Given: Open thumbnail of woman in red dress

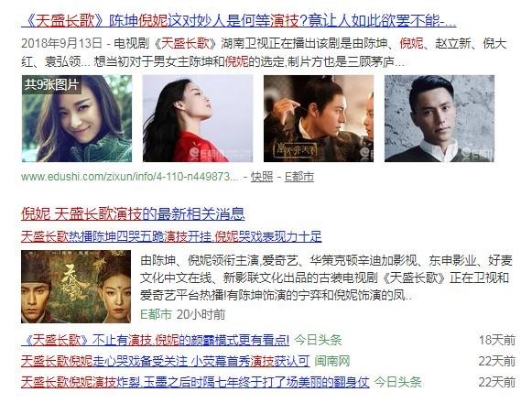Looking at the screenshot, I should 198,118.
